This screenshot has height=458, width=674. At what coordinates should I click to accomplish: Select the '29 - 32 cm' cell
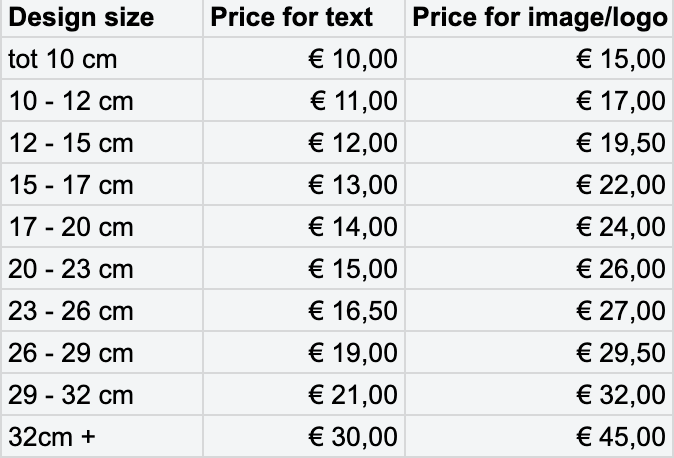tap(71, 396)
